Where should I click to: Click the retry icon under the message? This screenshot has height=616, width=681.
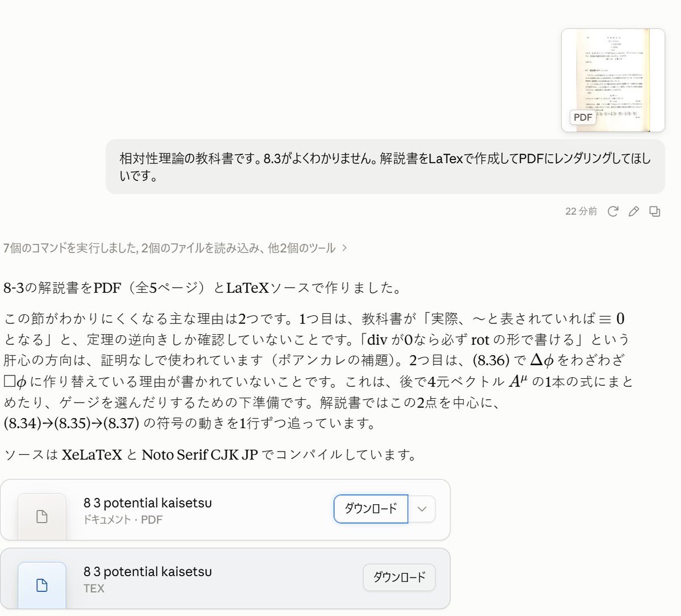click(x=613, y=212)
